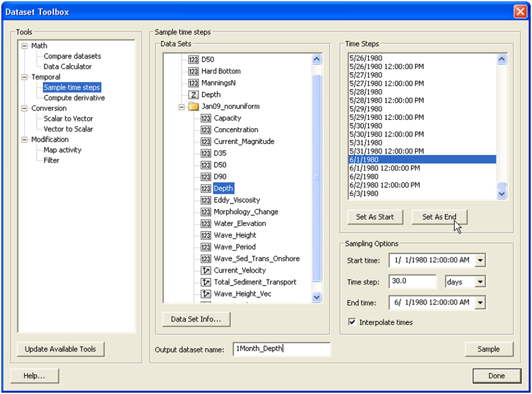The height and width of the screenshot is (394, 532).
Task: Select the Total_Sediment_Transport dataset
Action: [x=255, y=282]
